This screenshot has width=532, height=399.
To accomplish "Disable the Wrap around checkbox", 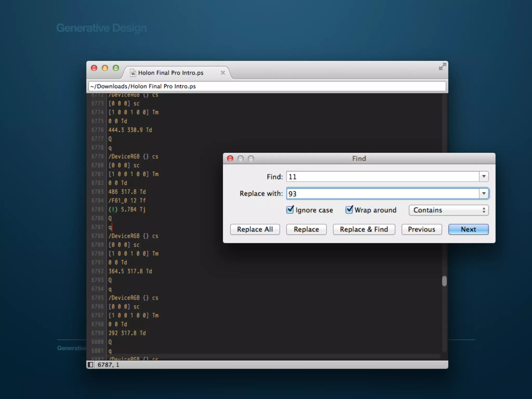I will [x=349, y=210].
